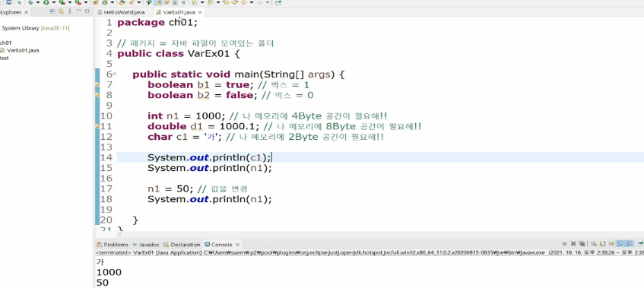Click VarEx01.java file icon in Explorer

2,50
